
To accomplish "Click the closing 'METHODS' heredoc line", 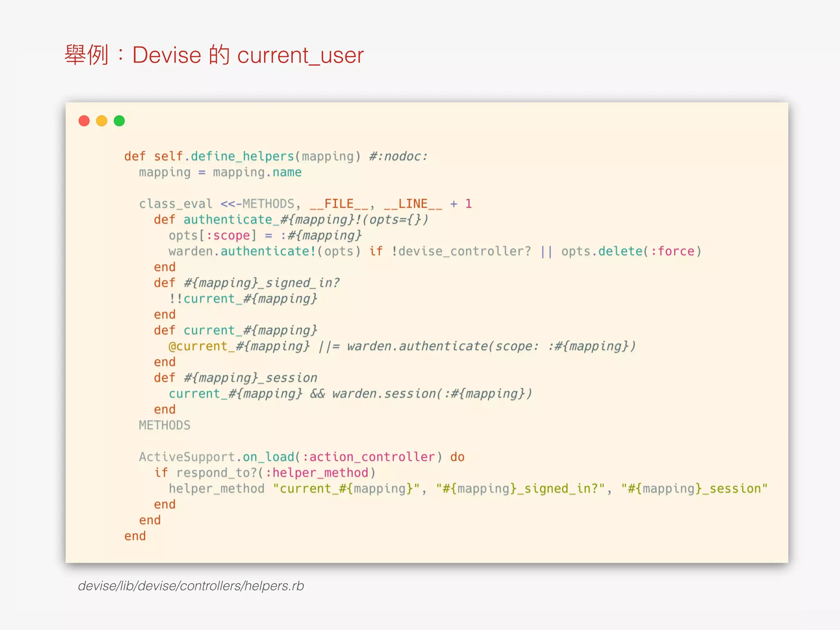I will [x=164, y=425].
